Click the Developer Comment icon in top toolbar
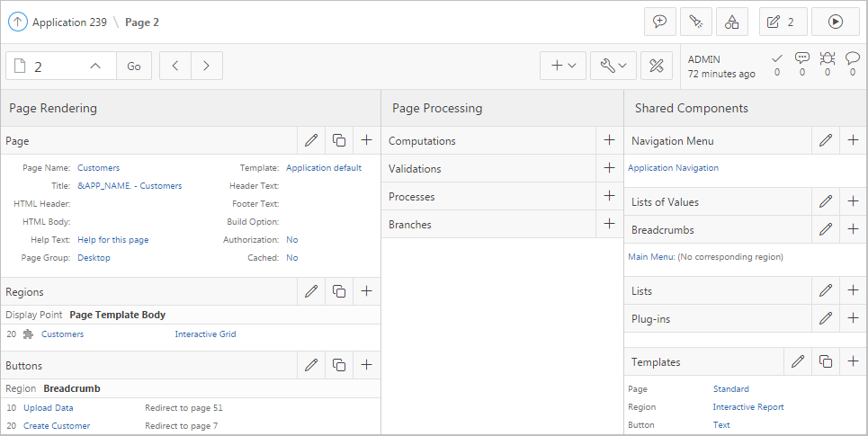 [x=659, y=22]
